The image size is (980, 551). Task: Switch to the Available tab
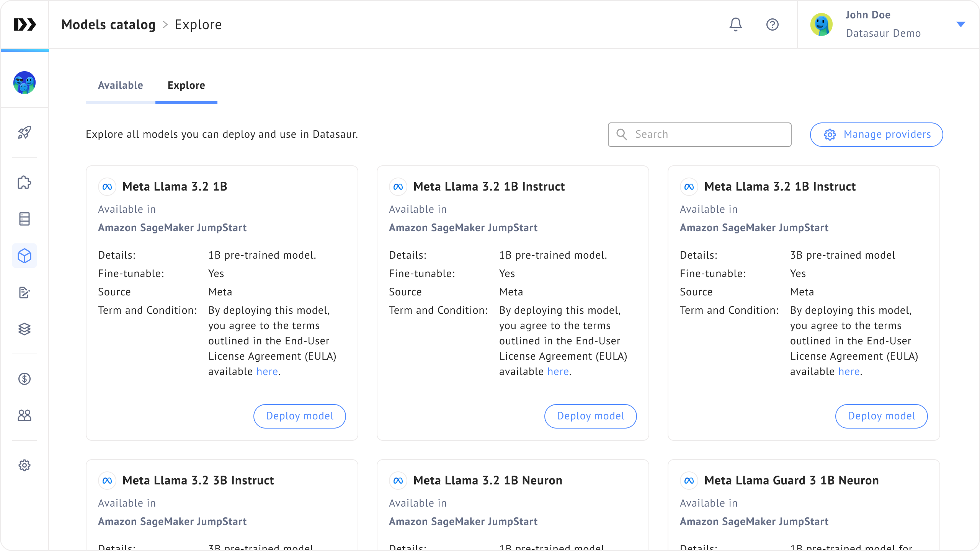coord(121,85)
